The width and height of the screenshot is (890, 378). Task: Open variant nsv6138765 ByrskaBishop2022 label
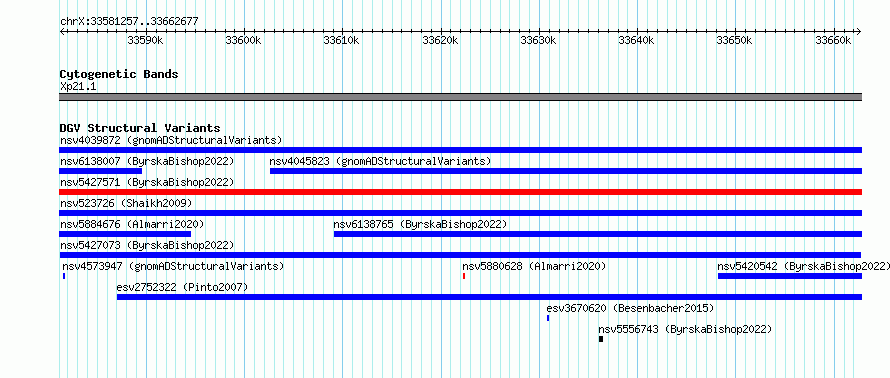click(x=421, y=224)
